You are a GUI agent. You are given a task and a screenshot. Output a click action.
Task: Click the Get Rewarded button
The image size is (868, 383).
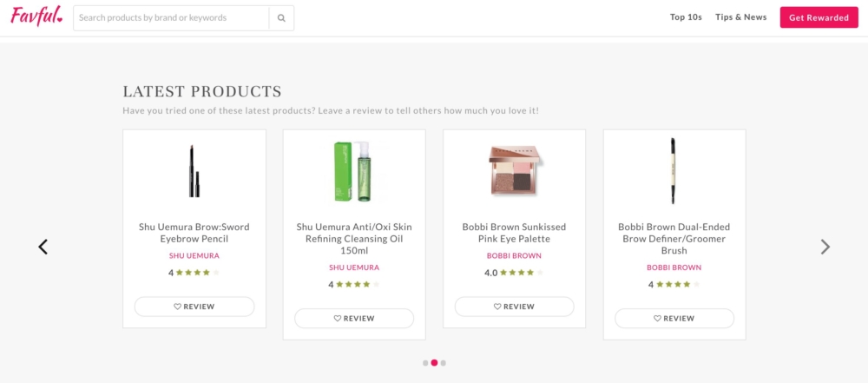(x=819, y=17)
